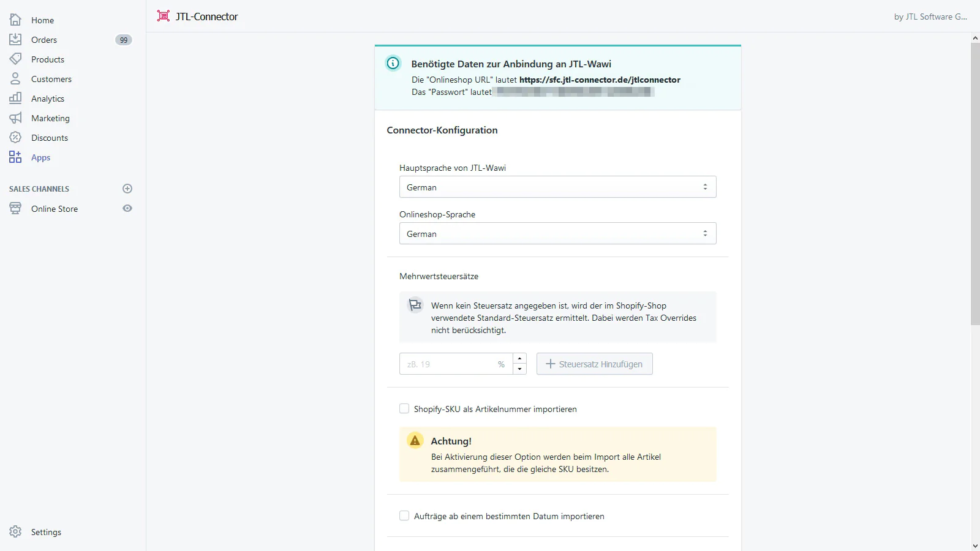Check Aufträge ab einem bestimmten Datum importieren
980x551 pixels.
coord(404,516)
